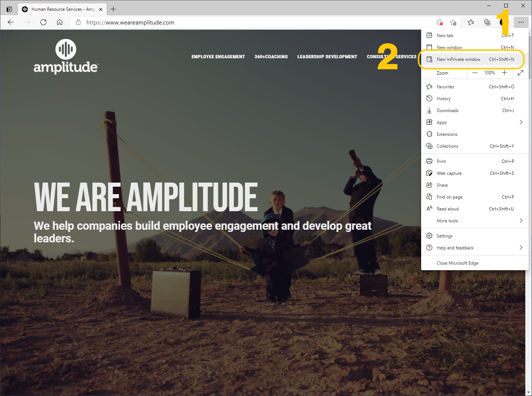Click the 100% zoom value

[x=489, y=73]
